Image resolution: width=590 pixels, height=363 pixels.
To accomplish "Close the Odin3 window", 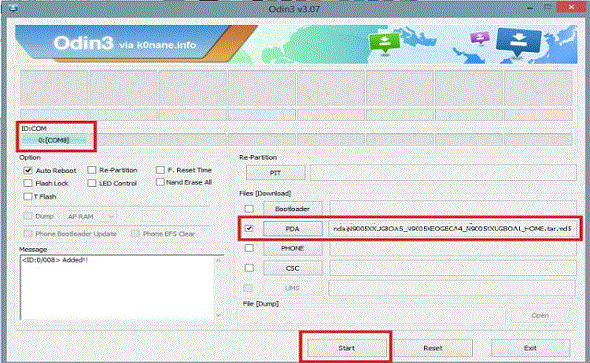I will 572,7.
